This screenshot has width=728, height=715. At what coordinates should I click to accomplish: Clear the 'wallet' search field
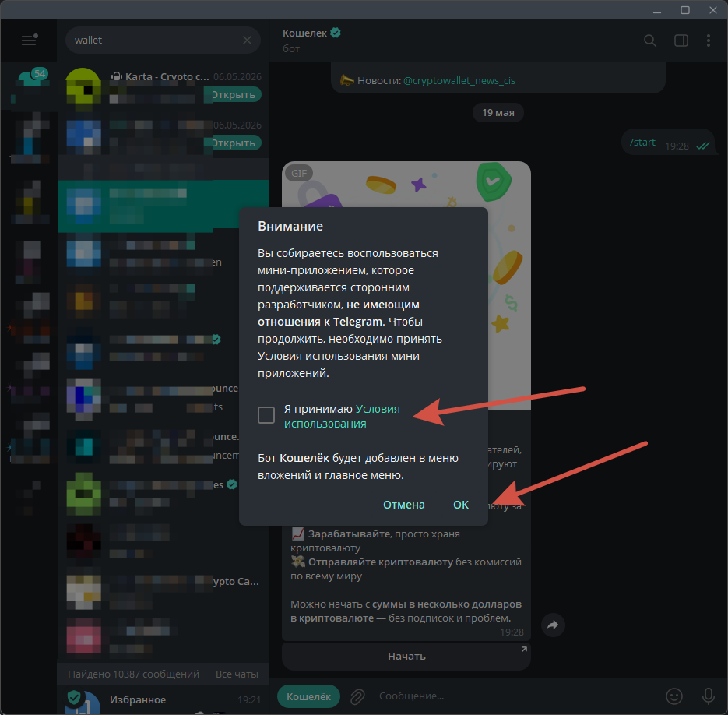[x=247, y=41]
